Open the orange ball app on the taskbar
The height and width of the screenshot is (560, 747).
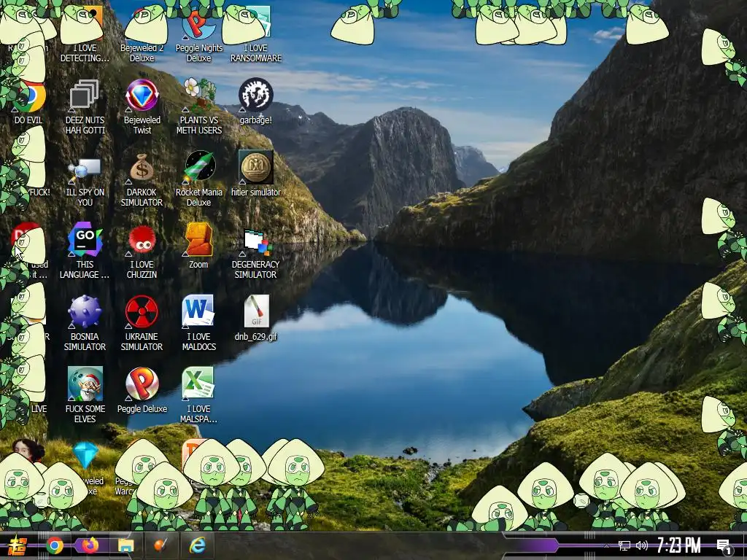coord(161,545)
